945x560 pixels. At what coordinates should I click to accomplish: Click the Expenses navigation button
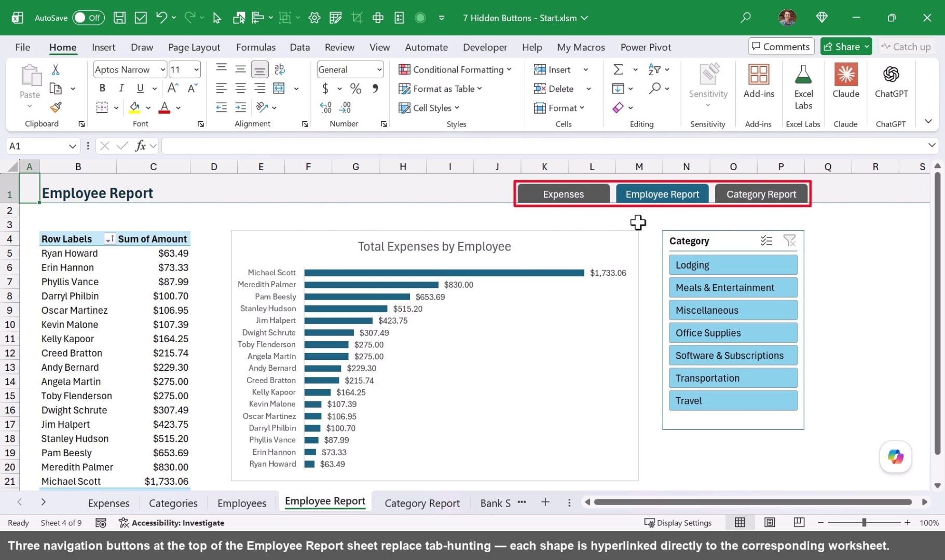563,194
